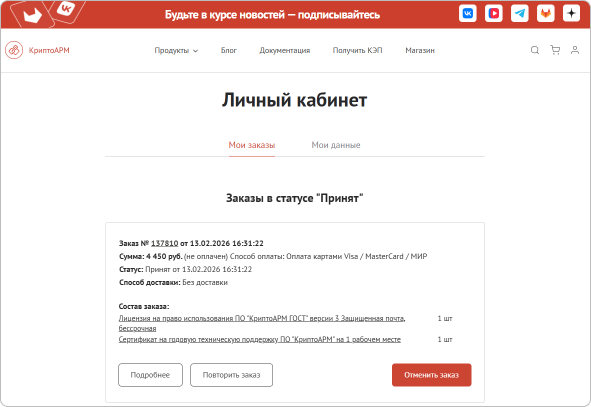Click the Состав заказа label
Image resolution: width=591 pixels, height=407 pixels.
pyautogui.click(x=144, y=306)
